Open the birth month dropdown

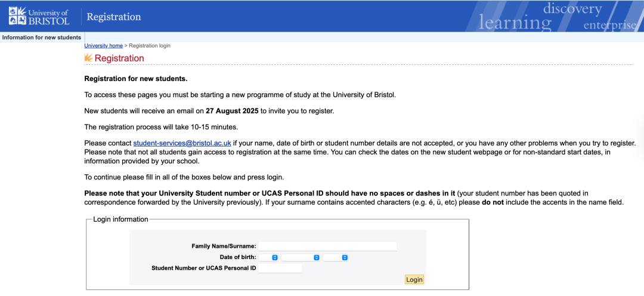pyautogui.click(x=301, y=257)
